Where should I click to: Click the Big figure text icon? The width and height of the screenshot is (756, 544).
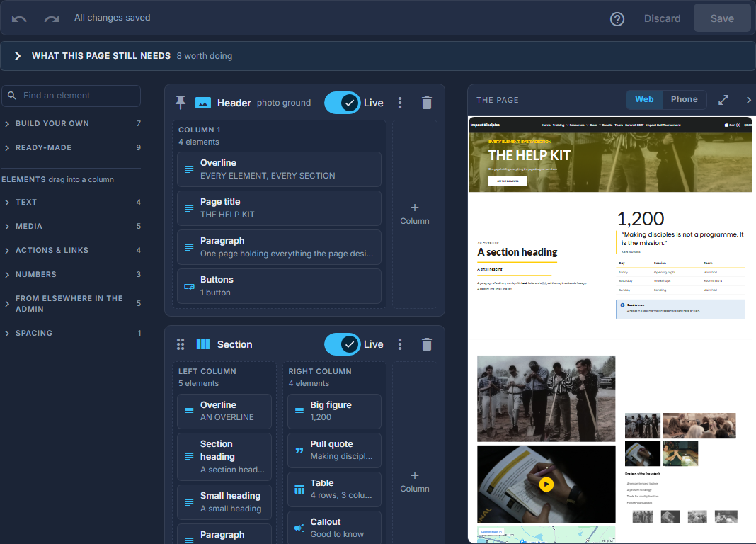pos(299,411)
